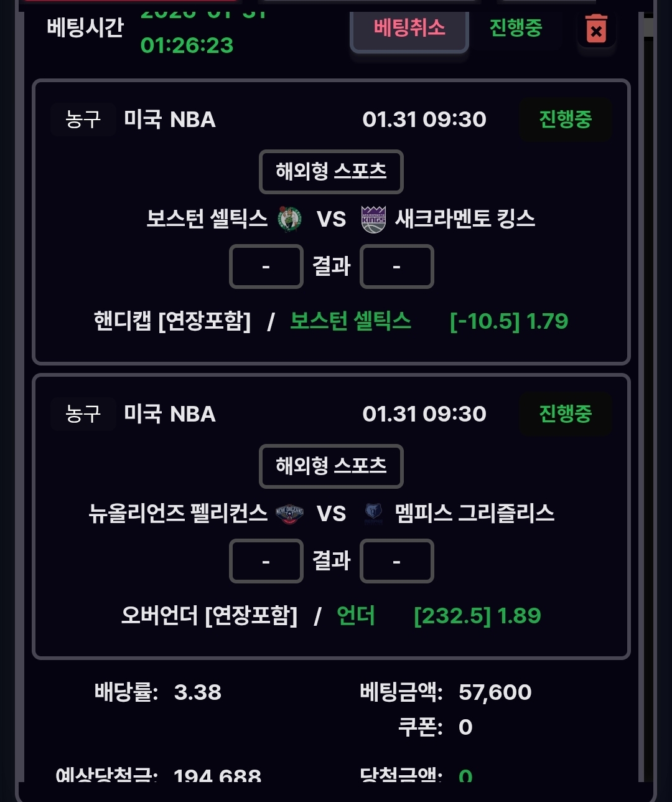This screenshot has width=672, height=802.
Task: Click the scrollbar thumb at right edge
Action: click(x=648, y=27)
